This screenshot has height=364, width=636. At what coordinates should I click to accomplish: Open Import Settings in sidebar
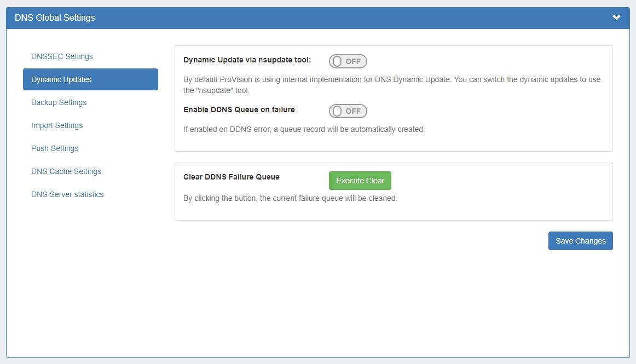tap(57, 125)
